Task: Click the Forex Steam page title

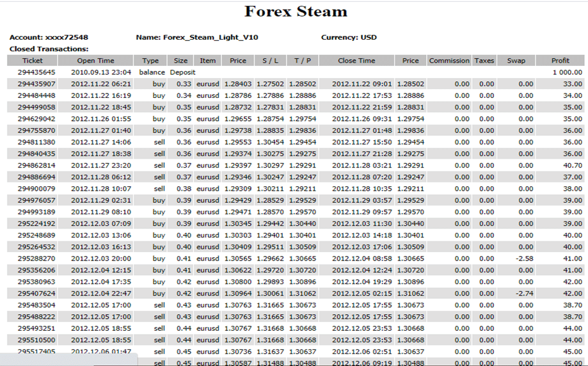Action: 296,12
